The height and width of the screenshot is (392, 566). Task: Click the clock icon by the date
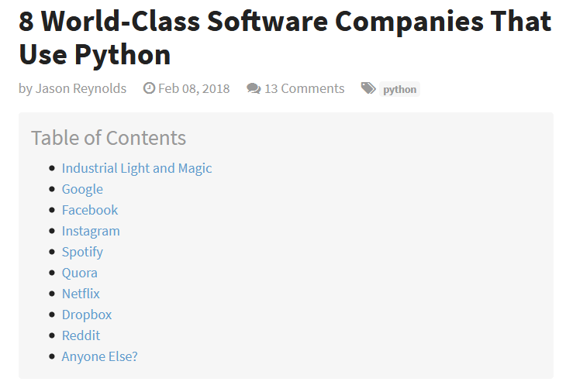point(149,88)
